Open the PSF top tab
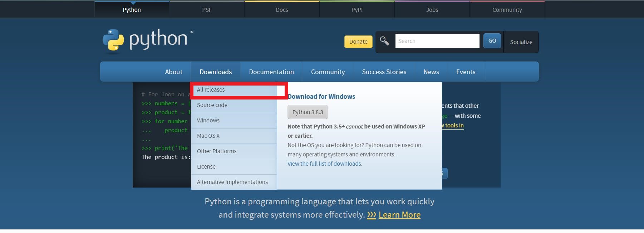This screenshot has height=233, width=644. click(x=207, y=10)
